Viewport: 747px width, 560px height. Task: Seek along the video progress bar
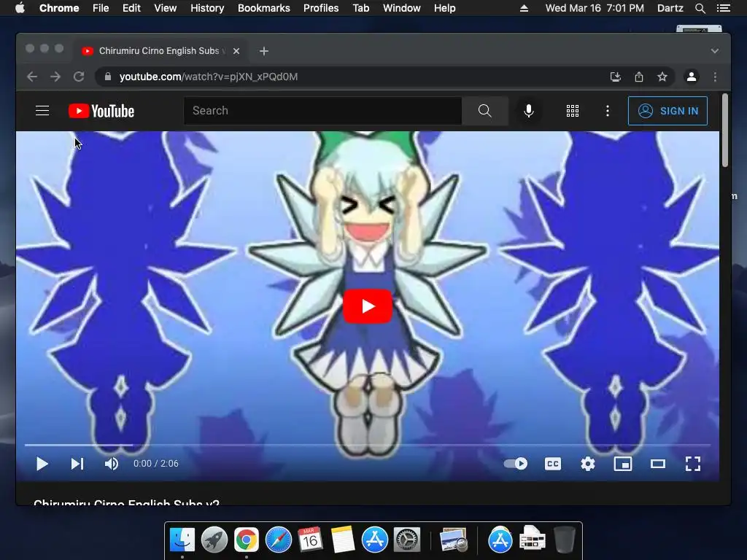368,445
